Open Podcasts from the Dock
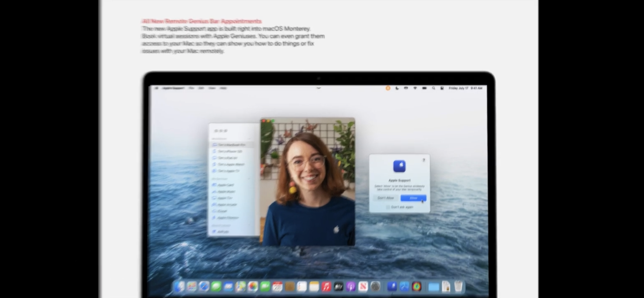This screenshot has height=298, width=644. [x=351, y=286]
